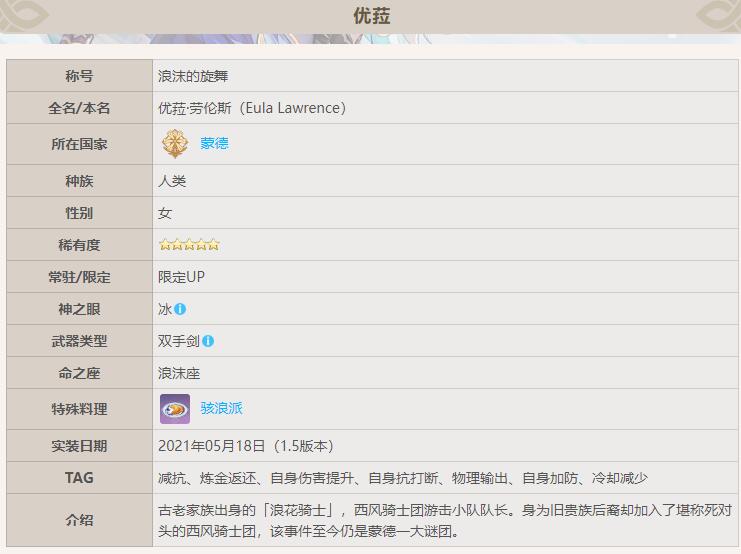Click the 骇浪派 dish thumbnail
The width and height of the screenshot is (741, 554).
[175, 409]
